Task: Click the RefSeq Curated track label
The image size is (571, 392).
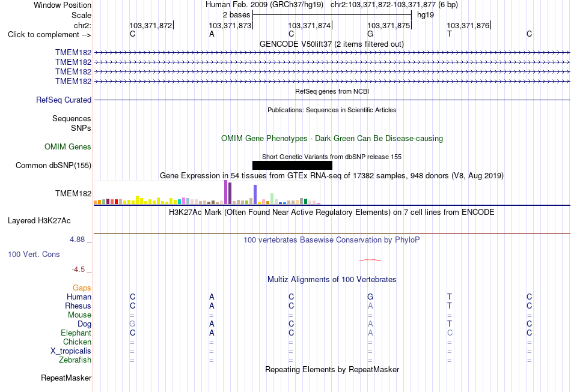Action: pyautogui.click(x=64, y=100)
